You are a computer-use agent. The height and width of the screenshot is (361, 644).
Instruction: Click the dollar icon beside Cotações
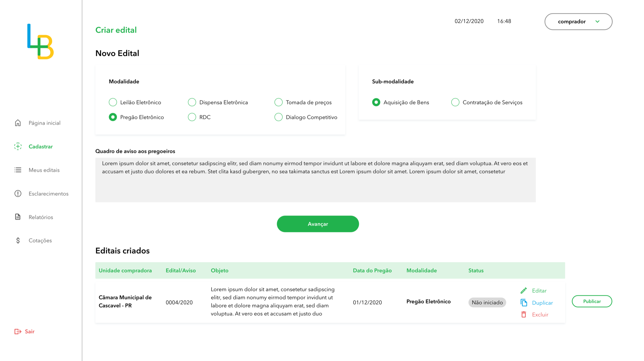point(18,240)
